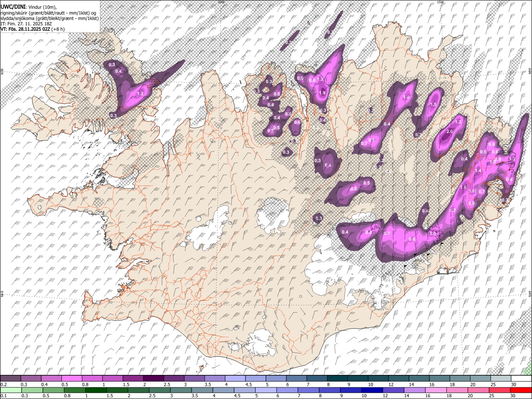Click the top-row legend swatch between 12 and 14
The image size is (532, 399).
(x=398, y=379)
